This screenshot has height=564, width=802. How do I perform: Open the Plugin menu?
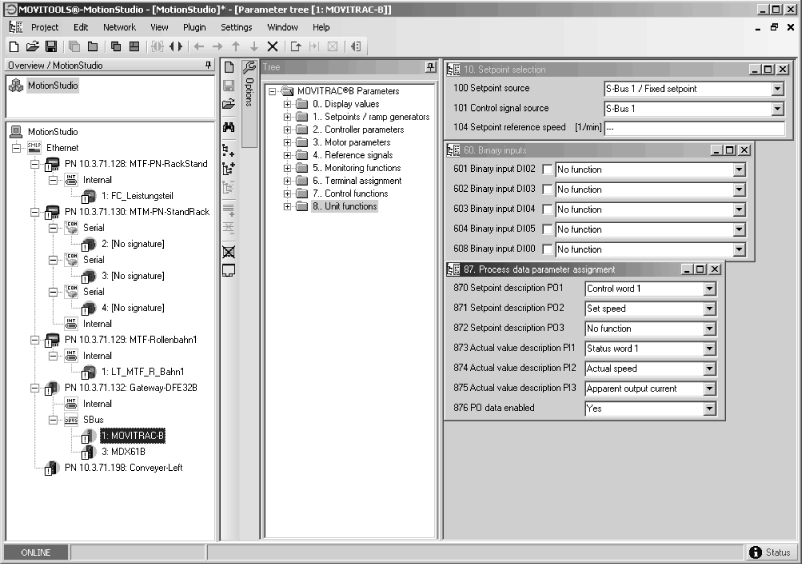tap(194, 27)
